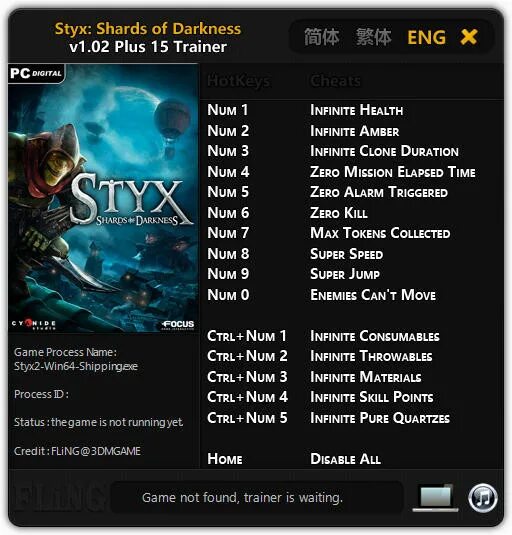Enable Zero Mission Elapsed Time
Viewport: 512px width, 535px height.
[393, 172]
